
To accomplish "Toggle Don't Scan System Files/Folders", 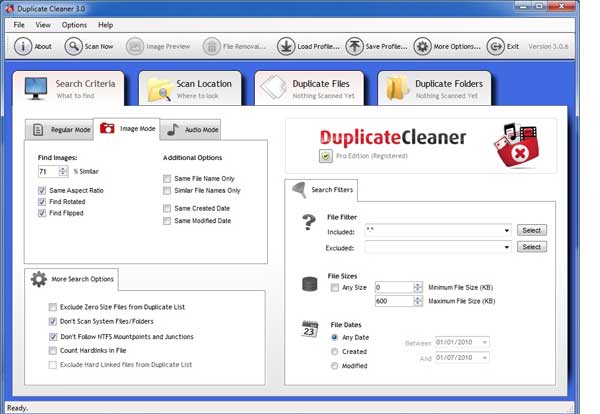I will (53, 321).
